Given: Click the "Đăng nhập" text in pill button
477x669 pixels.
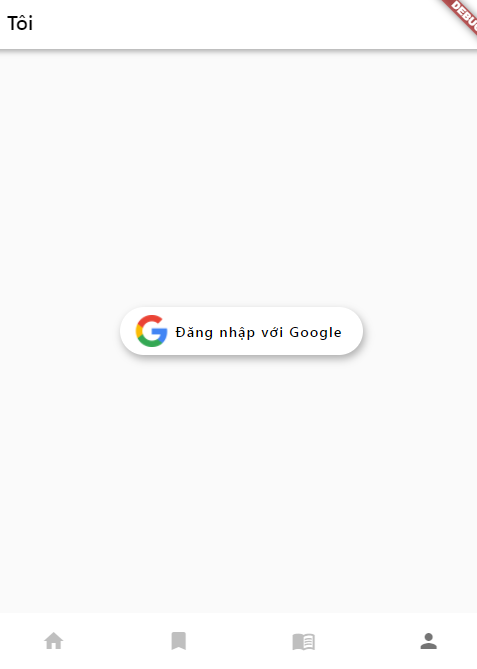Looking at the screenshot, I should pos(215,332).
